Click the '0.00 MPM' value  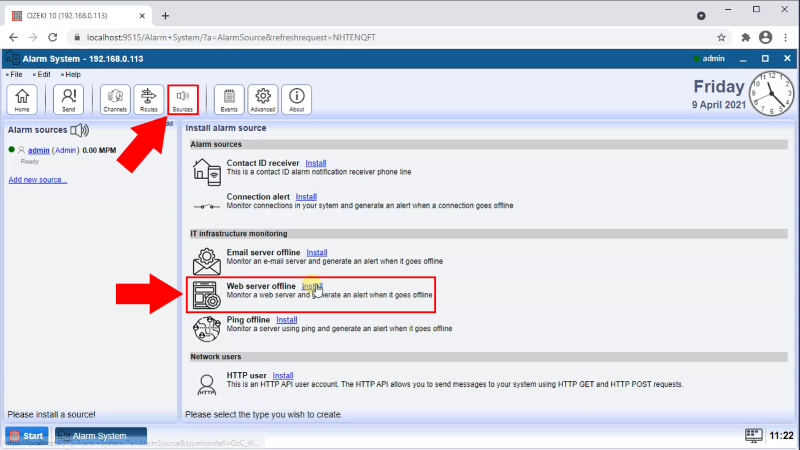coord(99,150)
